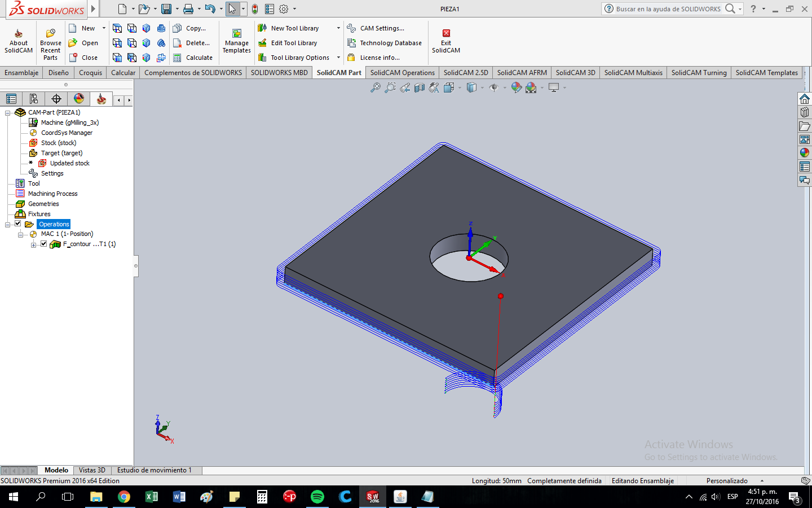Collapse the CAM-Part (PIEZA1) tree node
The width and height of the screenshot is (812, 508).
pyautogui.click(x=8, y=113)
